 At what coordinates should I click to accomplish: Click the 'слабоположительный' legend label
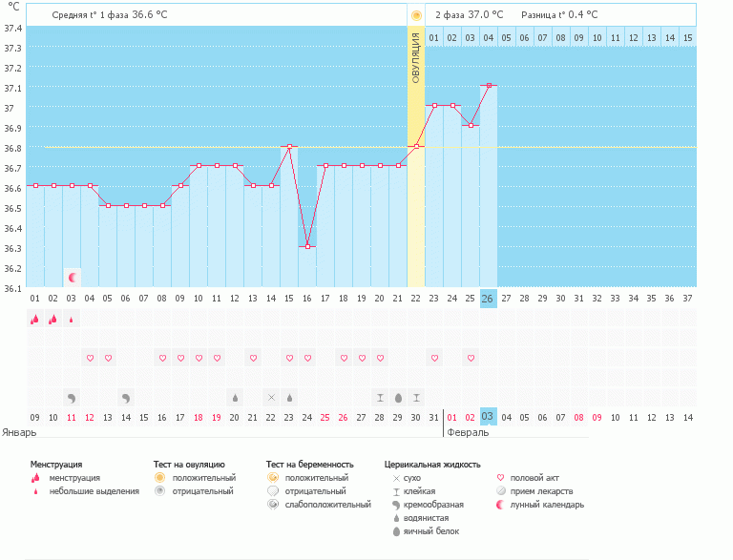coord(328,505)
